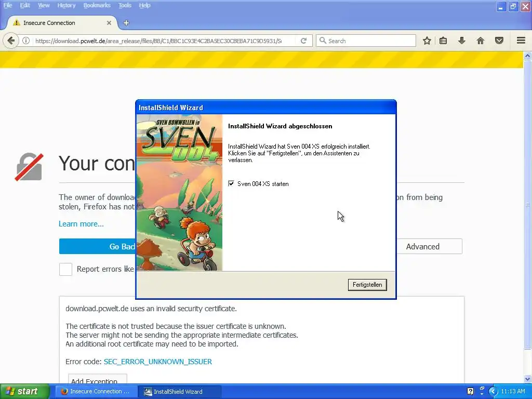Viewport: 532px width, 399px height.
Task: Open the Windows start menu
Action: [x=25, y=391]
